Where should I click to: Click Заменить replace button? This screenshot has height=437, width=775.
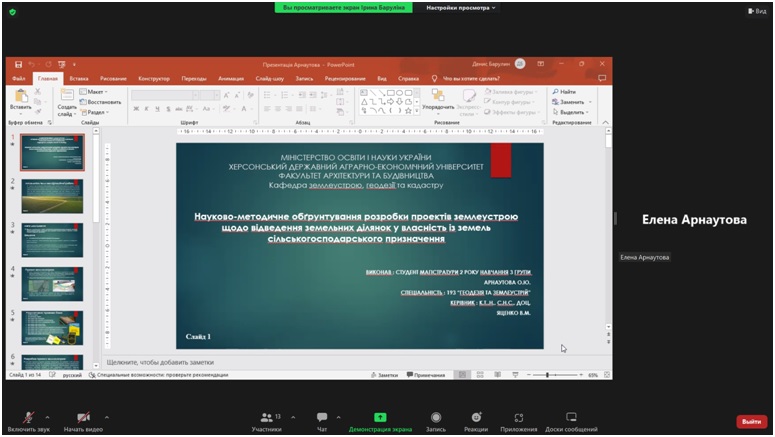tap(572, 102)
